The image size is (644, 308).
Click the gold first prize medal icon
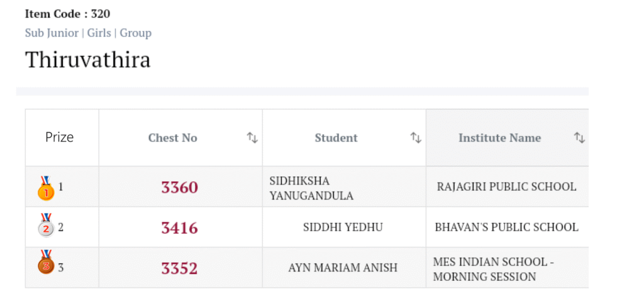[46, 188]
